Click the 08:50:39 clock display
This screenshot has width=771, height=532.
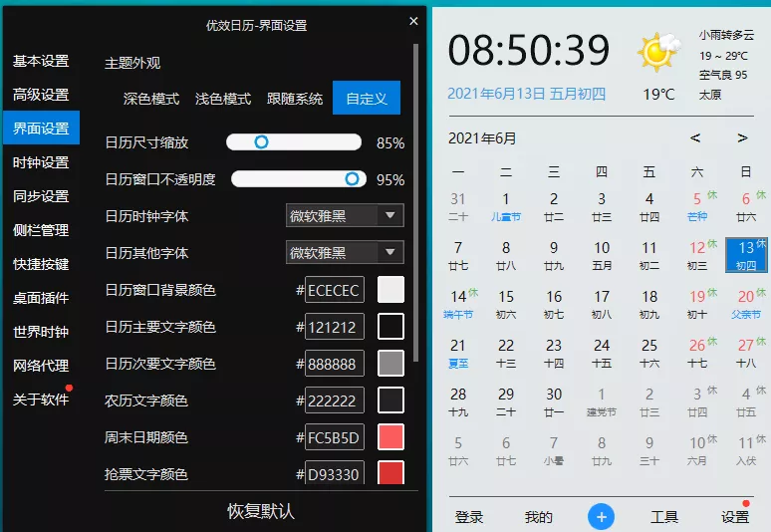click(x=529, y=51)
